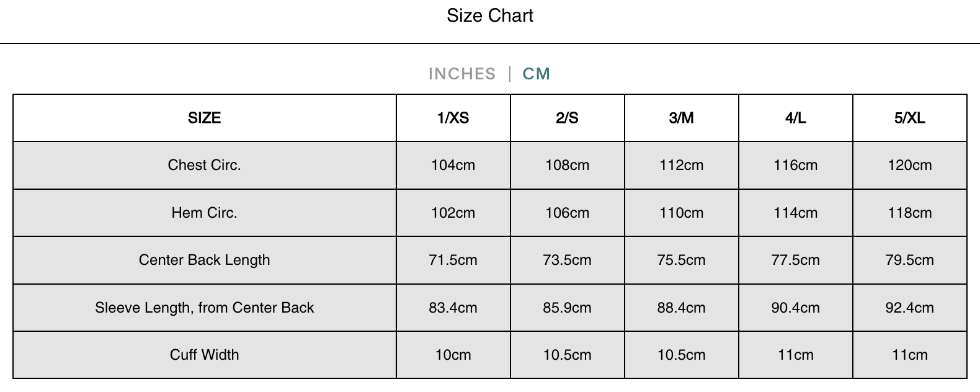Click the Cuff Width row label
The image size is (980, 392).
point(204,355)
